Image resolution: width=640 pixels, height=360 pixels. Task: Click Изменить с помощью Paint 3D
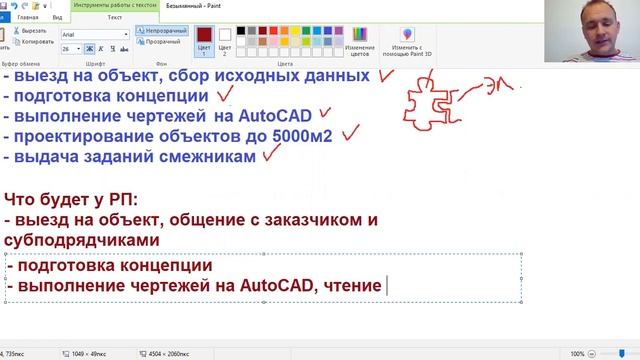[x=407, y=41]
